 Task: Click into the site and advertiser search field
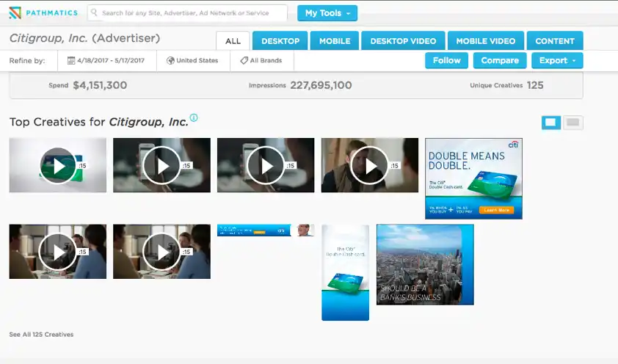187,13
